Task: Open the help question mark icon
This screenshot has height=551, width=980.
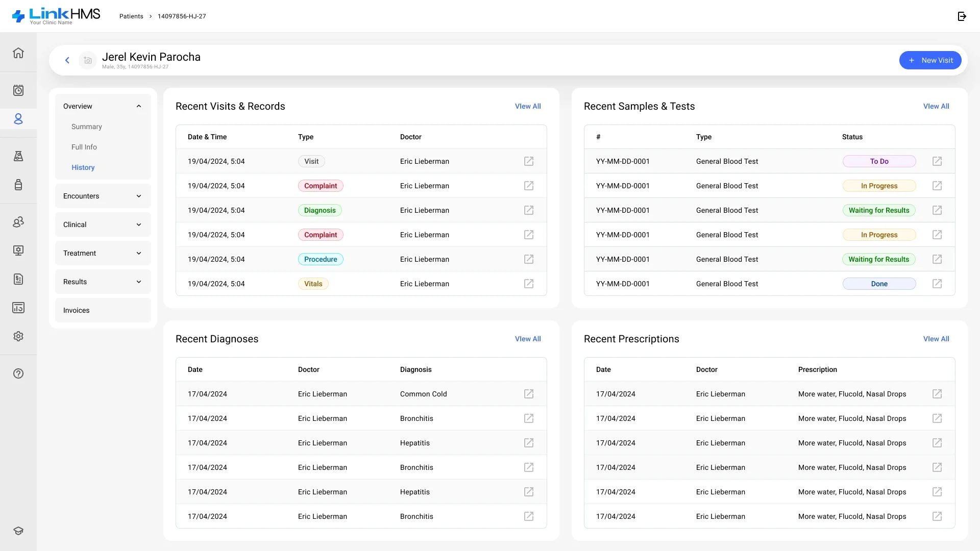Action: (x=18, y=373)
